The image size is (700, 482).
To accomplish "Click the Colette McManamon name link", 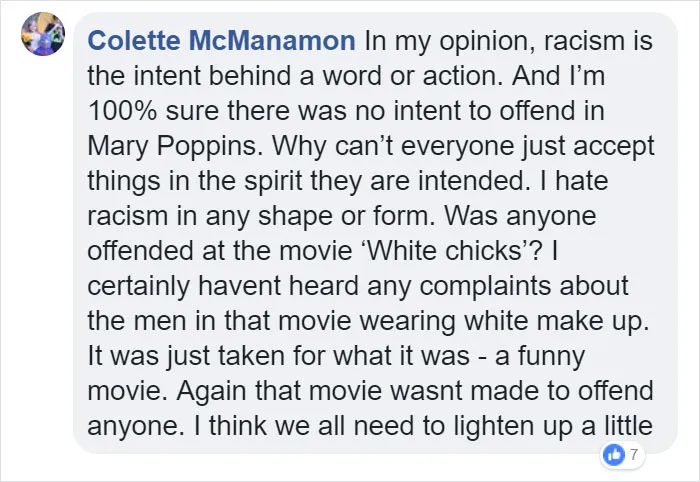I will point(221,41).
